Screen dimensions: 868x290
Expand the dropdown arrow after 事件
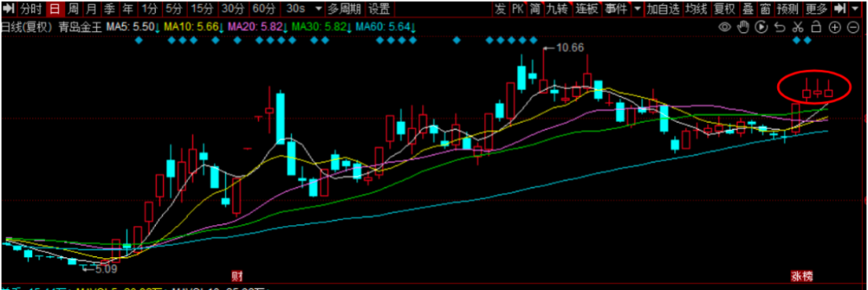point(637,9)
